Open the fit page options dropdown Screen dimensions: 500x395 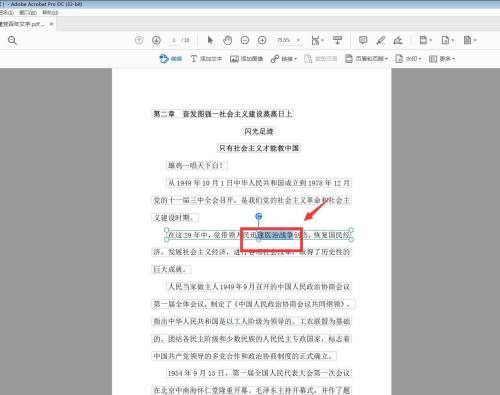point(317,40)
